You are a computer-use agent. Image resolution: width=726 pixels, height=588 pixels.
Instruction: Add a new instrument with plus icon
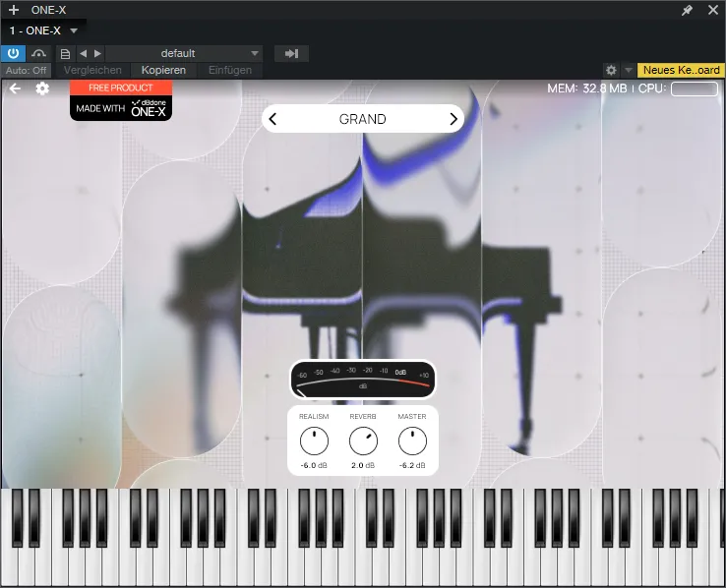pos(14,10)
